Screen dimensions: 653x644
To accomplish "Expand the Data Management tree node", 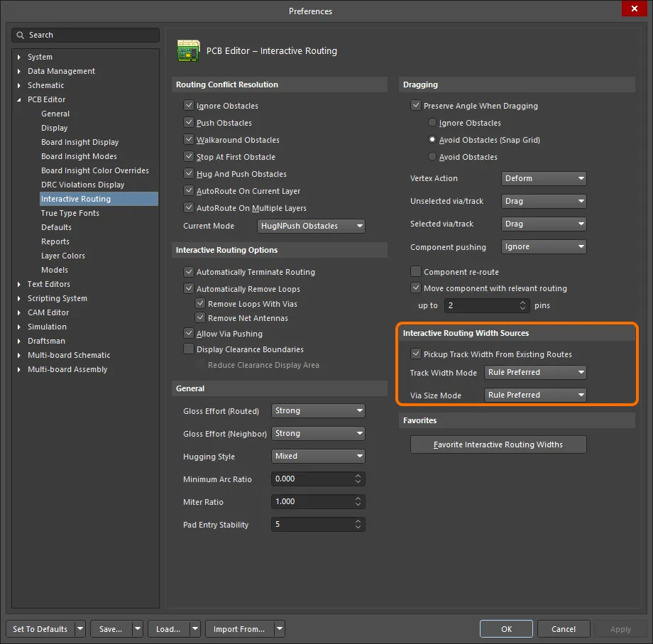I will [18, 71].
